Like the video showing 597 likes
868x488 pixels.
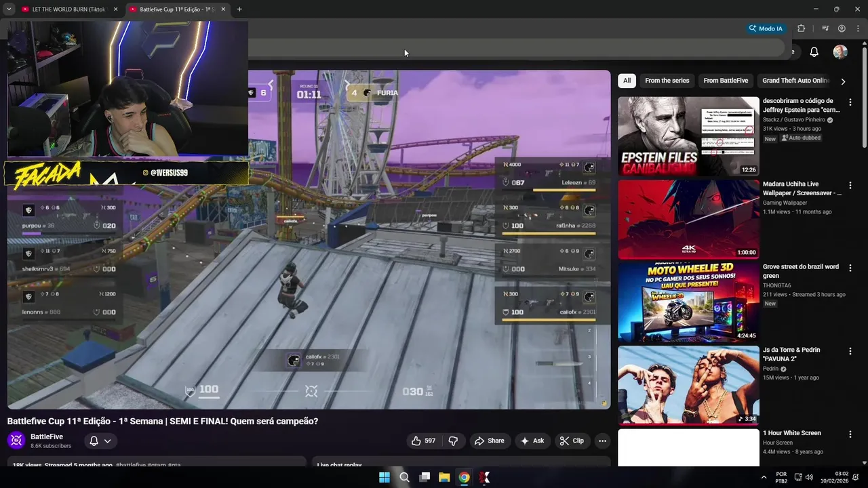point(423,441)
